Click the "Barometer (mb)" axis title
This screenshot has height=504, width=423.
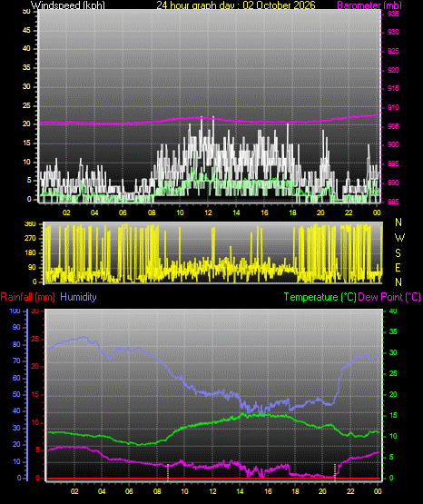(369, 5)
